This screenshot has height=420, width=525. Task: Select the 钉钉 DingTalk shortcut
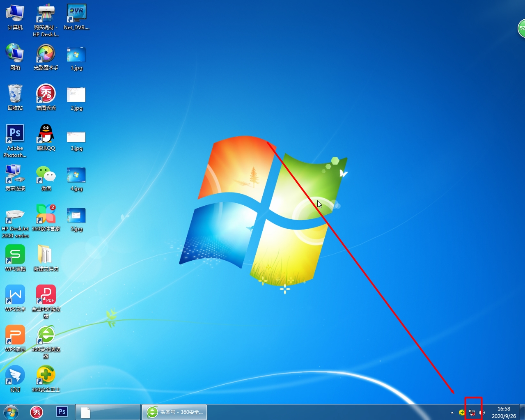coord(15,379)
